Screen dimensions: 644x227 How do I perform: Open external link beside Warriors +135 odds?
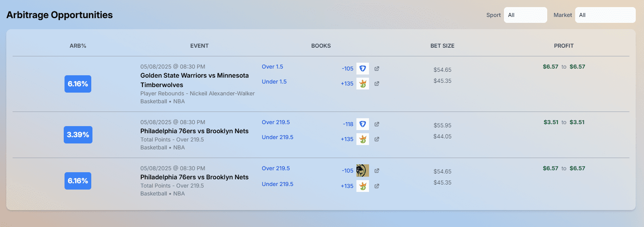tap(377, 84)
